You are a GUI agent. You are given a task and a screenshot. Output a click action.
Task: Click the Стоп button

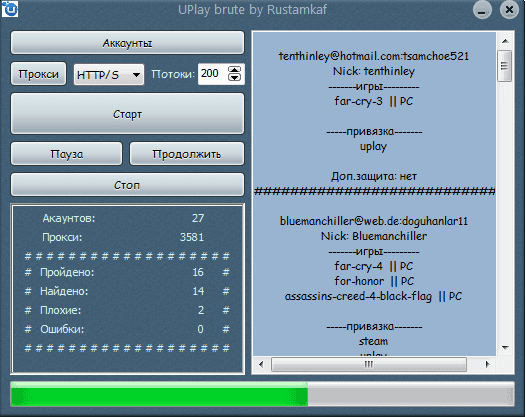pos(127,185)
